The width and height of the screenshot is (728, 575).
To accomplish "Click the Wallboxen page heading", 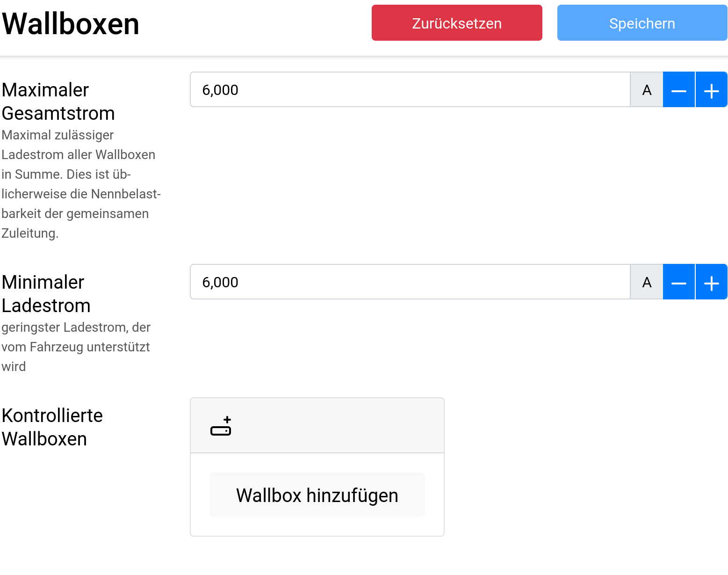I will [71, 24].
